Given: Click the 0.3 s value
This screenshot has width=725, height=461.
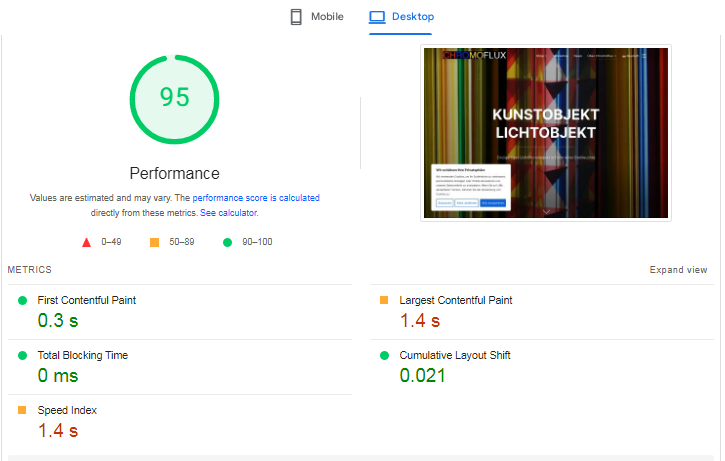Looking at the screenshot, I should 58,320.
